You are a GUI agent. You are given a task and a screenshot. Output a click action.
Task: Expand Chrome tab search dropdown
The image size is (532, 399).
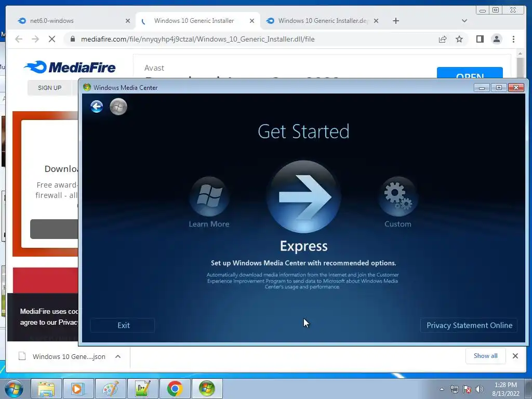pyautogui.click(x=464, y=21)
